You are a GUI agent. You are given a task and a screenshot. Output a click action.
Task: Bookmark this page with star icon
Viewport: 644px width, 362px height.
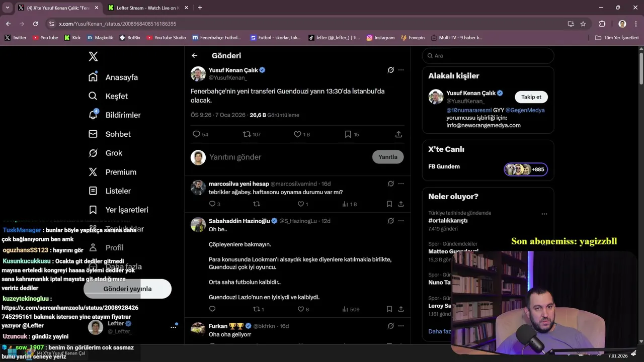[x=583, y=24]
